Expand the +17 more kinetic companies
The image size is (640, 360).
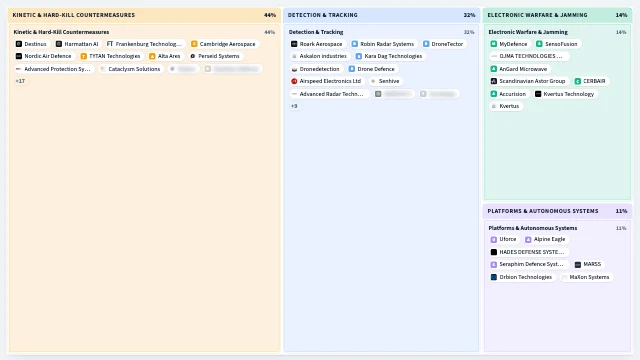[20, 81]
